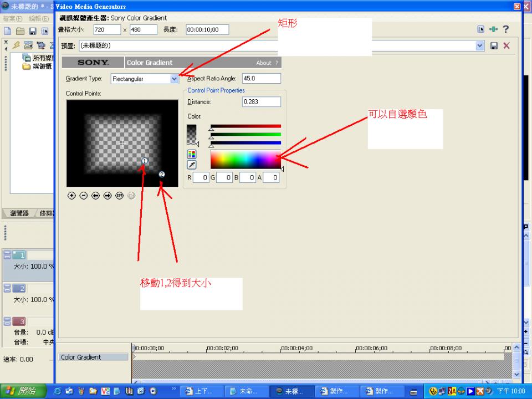Click the lightning bolt icon in the media panel
The width and height of the screenshot is (532, 399).
click(x=16, y=45)
